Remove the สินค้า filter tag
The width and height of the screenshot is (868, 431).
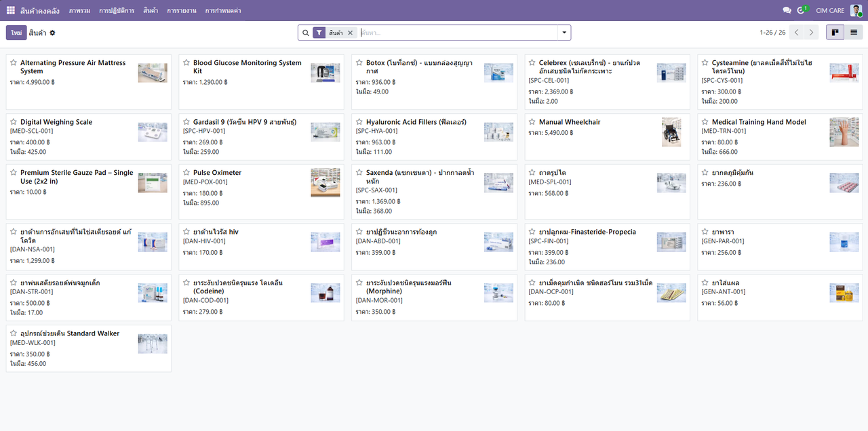[x=350, y=33]
